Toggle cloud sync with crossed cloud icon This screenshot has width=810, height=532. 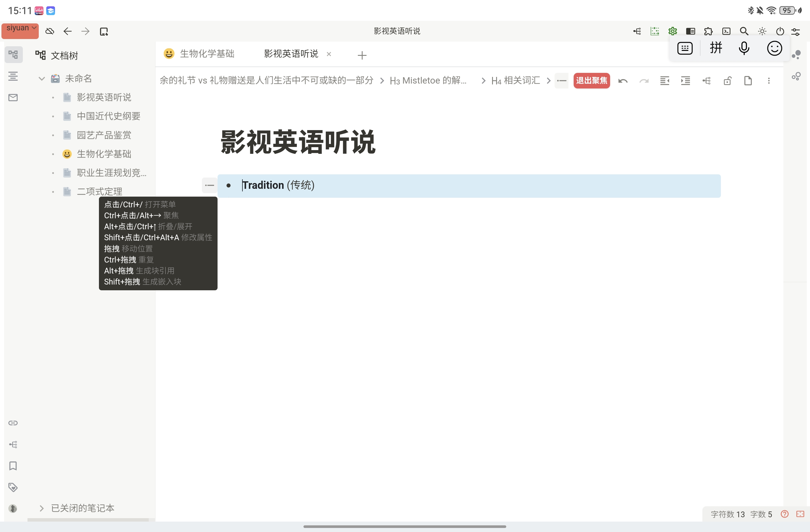pos(50,31)
